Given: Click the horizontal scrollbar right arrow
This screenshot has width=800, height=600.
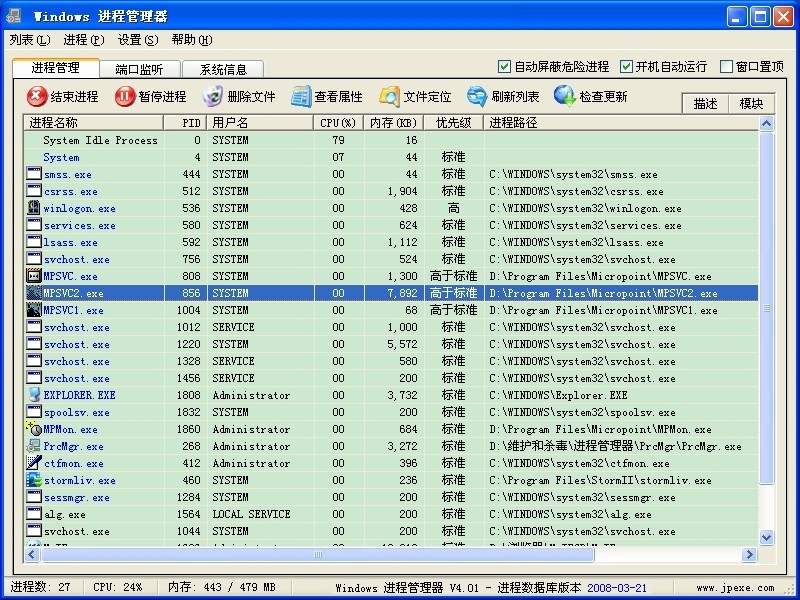Looking at the screenshot, I should pos(749,554).
